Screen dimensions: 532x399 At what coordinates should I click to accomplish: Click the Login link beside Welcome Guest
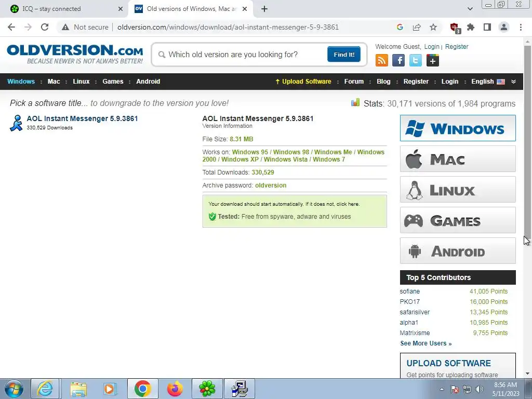coord(432,47)
